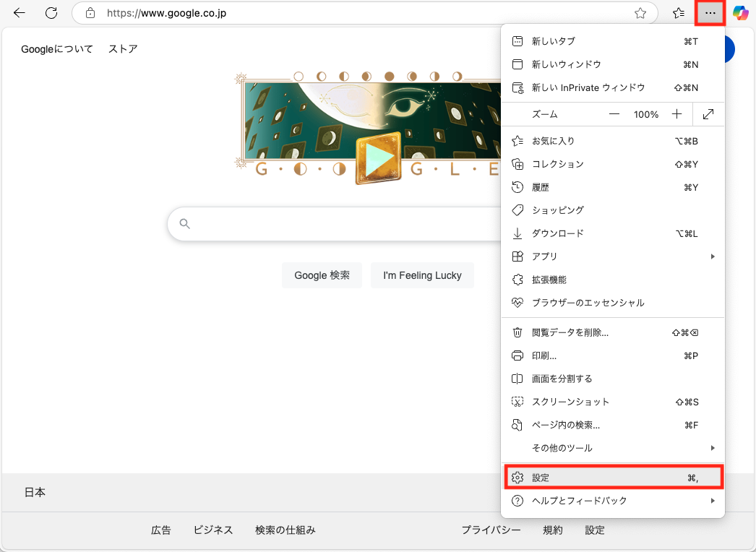Click the trash icon for 閲覧データを削除
The height and width of the screenshot is (552, 756).
click(x=517, y=332)
